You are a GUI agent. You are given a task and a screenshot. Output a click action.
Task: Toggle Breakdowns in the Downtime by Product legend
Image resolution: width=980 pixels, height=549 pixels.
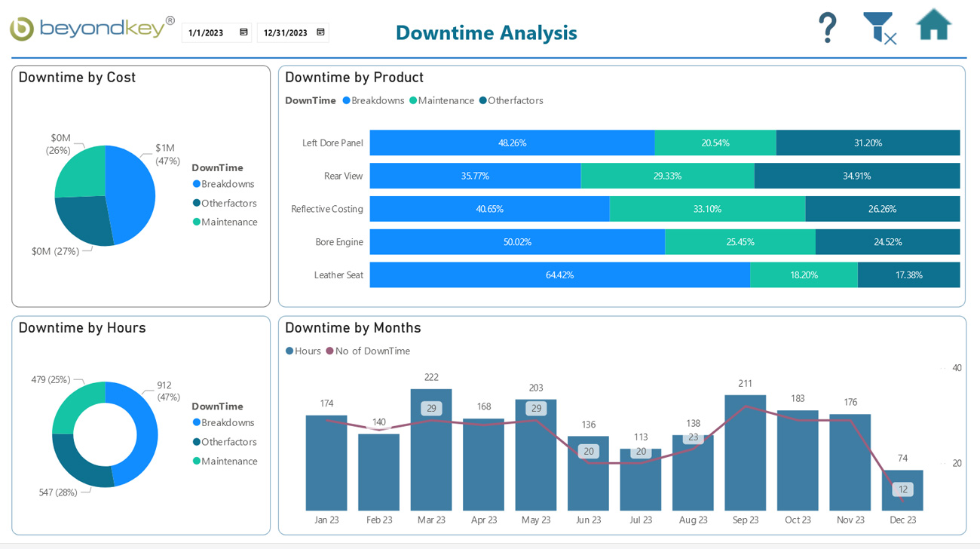tap(345, 100)
